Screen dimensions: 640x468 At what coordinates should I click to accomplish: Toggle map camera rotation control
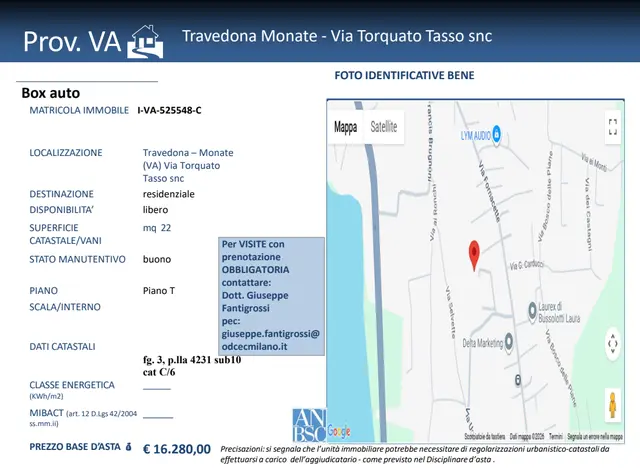point(613,344)
